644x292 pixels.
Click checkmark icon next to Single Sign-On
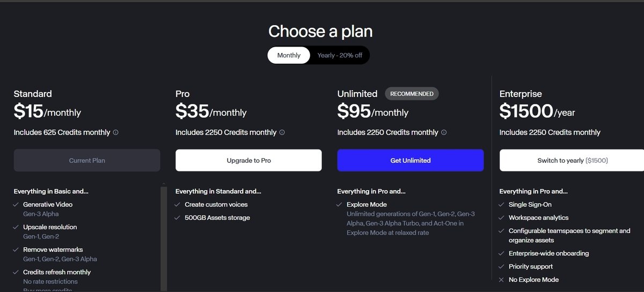click(501, 205)
